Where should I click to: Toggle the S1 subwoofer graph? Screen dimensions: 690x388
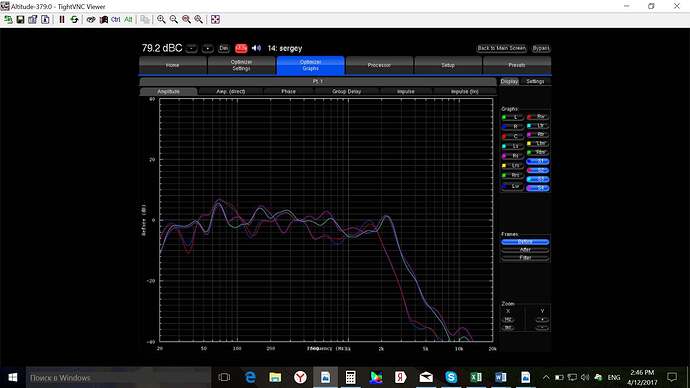tap(538, 161)
